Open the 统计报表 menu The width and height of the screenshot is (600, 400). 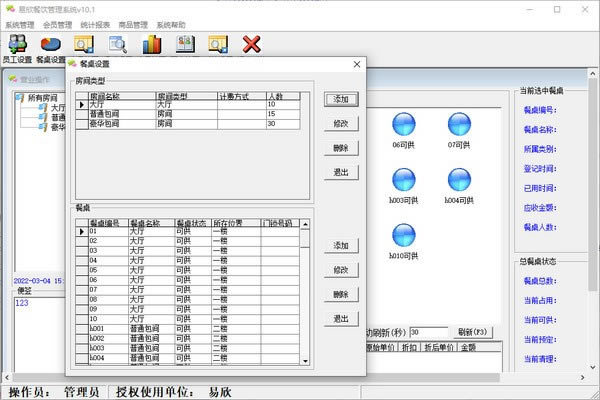click(x=96, y=24)
